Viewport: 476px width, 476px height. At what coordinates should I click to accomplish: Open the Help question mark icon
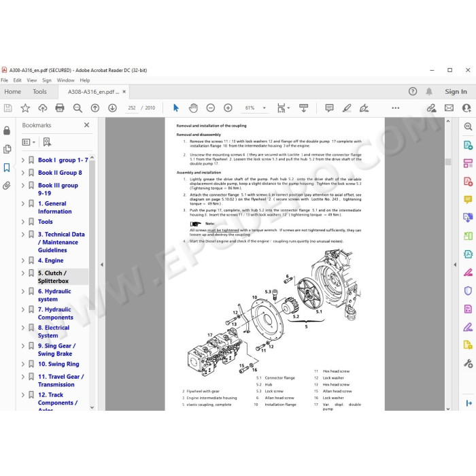413,91
